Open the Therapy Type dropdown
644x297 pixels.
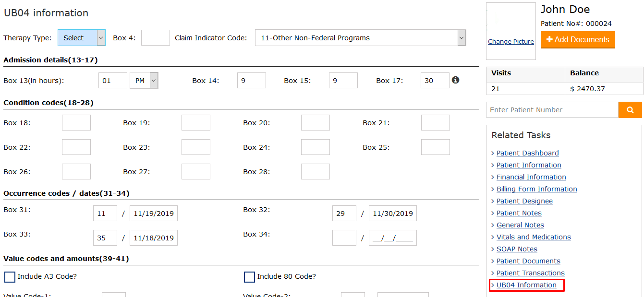pos(81,38)
